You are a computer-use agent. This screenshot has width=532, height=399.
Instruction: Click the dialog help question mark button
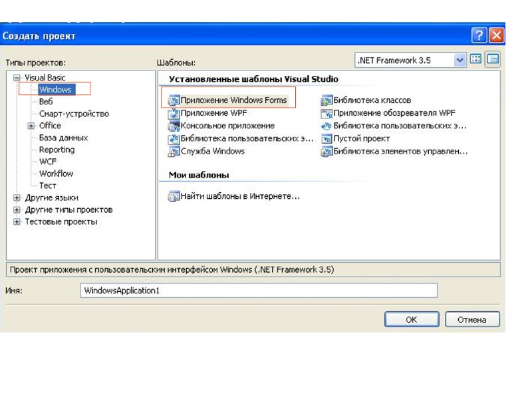tap(479, 35)
